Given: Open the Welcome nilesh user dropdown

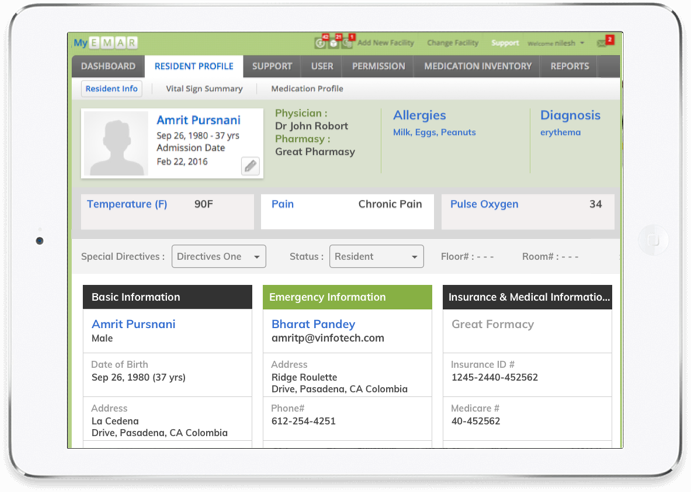Looking at the screenshot, I should coord(556,43).
